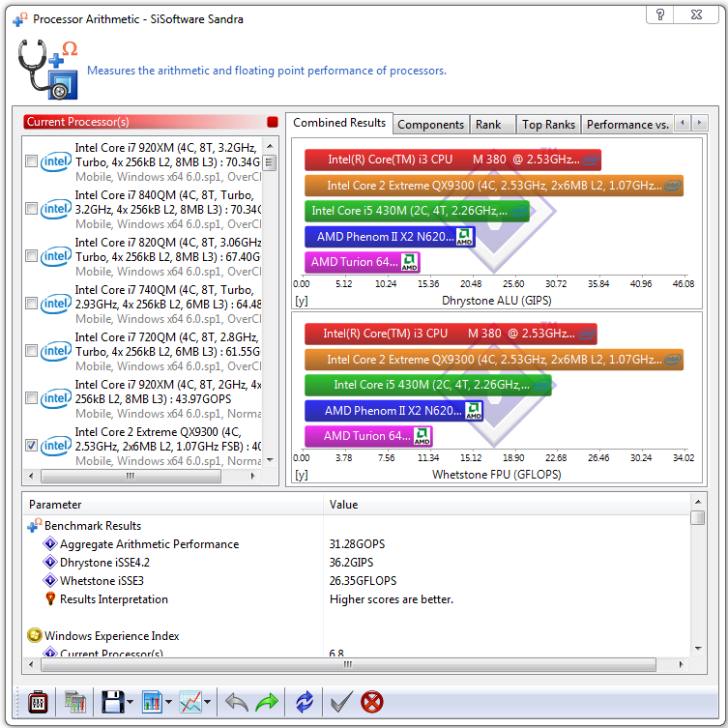Click processor list scroll down arrow
The width and height of the screenshot is (728, 728).
(x=270, y=459)
